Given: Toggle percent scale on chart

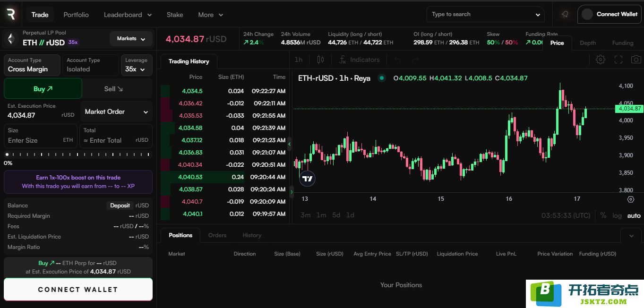Looking at the screenshot, I should (603, 215).
